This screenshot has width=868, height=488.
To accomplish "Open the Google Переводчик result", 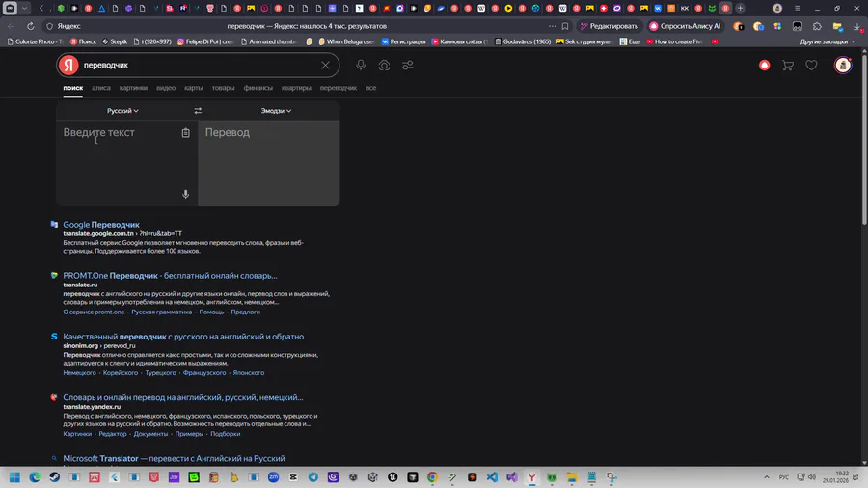I will point(101,225).
